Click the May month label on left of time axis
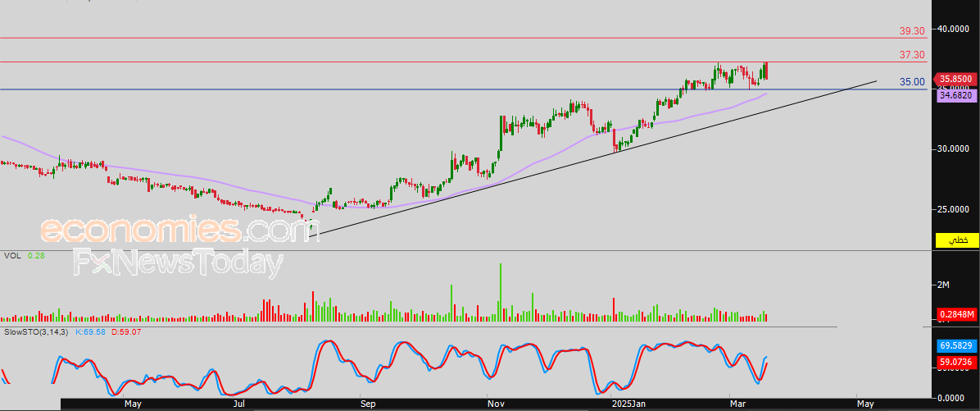The height and width of the screenshot is (411, 980). click(133, 404)
